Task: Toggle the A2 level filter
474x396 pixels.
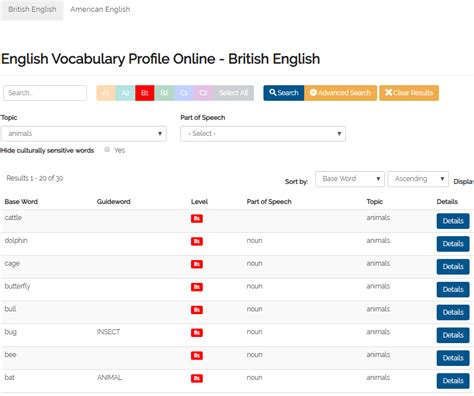Action: pos(125,93)
